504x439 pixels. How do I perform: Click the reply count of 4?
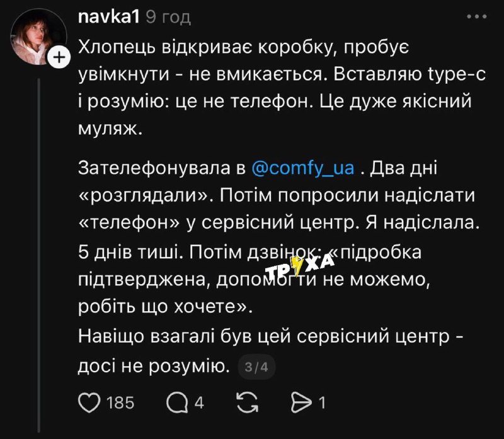pyautogui.click(x=198, y=402)
